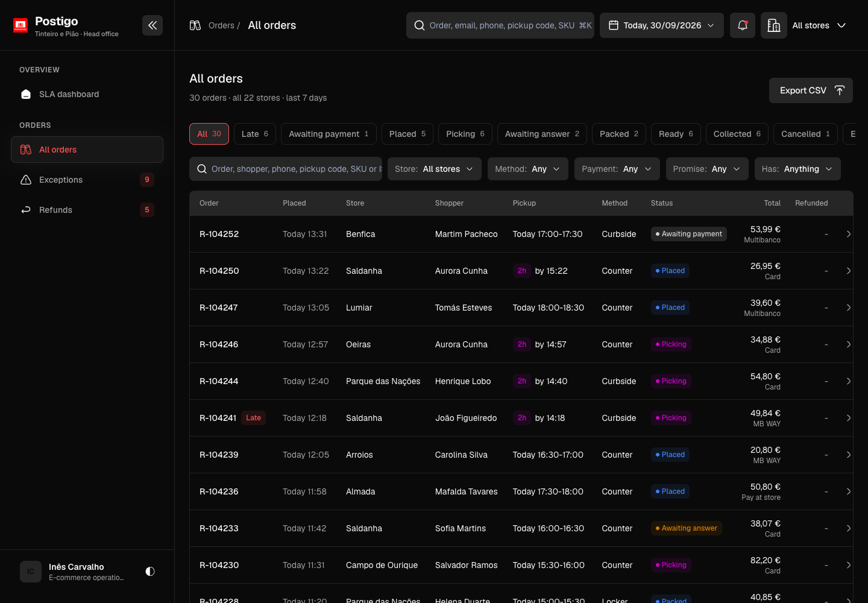Click the store building icon in header
This screenshot has height=603, width=868.
click(x=774, y=25)
